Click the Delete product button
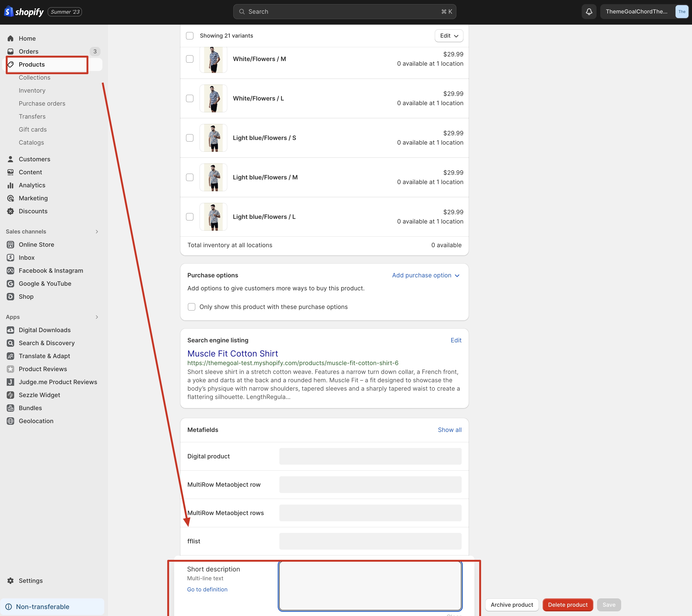This screenshot has height=616, width=692. (568, 605)
